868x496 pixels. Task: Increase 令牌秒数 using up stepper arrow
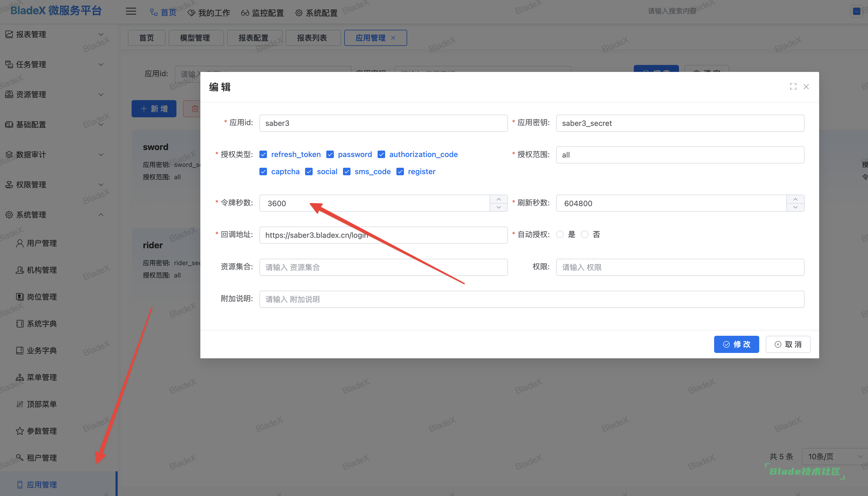498,199
